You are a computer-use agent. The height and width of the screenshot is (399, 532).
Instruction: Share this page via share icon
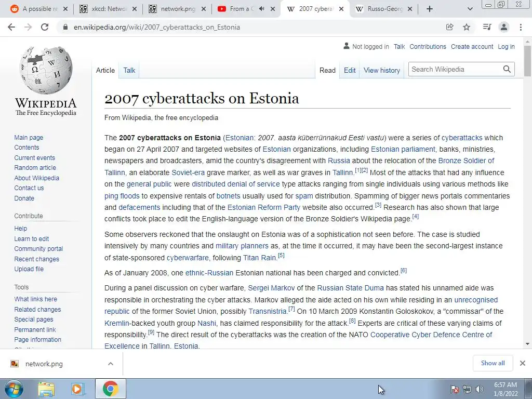click(449, 27)
